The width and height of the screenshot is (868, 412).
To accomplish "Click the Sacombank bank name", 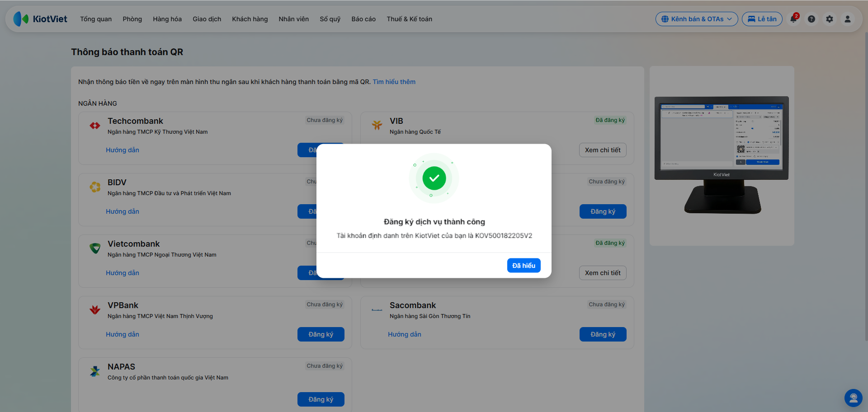I will pos(413,305).
